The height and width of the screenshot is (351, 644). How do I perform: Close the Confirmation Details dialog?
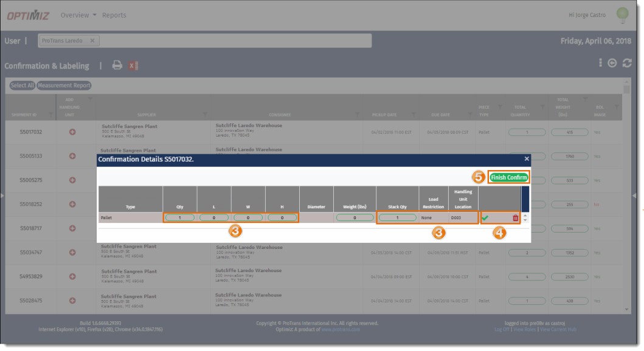pyautogui.click(x=527, y=158)
